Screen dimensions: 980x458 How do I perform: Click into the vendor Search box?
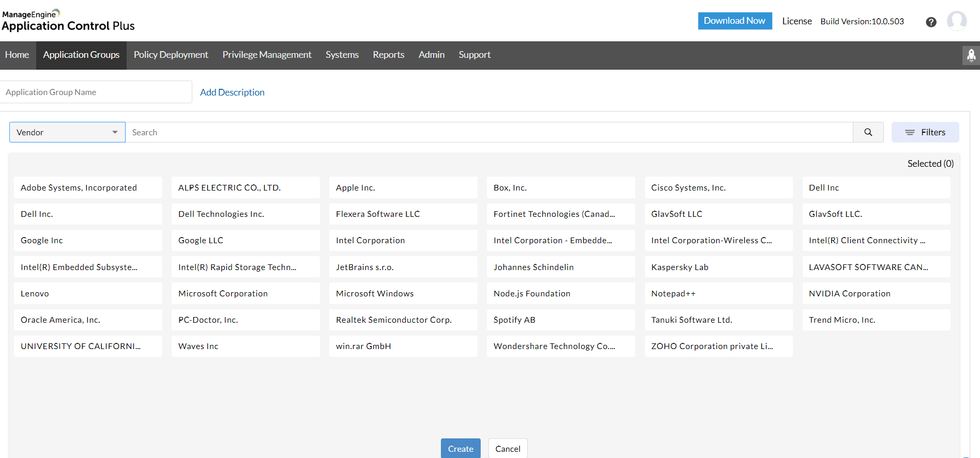(x=488, y=132)
